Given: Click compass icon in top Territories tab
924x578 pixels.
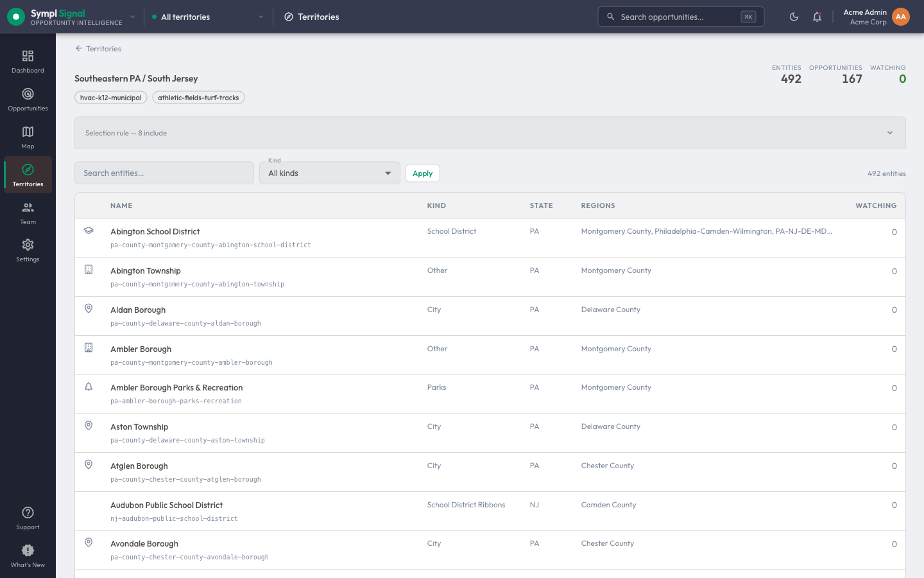Looking at the screenshot, I should 289,17.
